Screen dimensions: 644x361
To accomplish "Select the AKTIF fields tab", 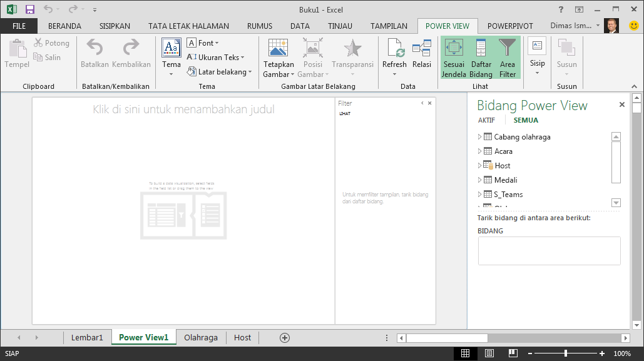I will click(x=486, y=120).
